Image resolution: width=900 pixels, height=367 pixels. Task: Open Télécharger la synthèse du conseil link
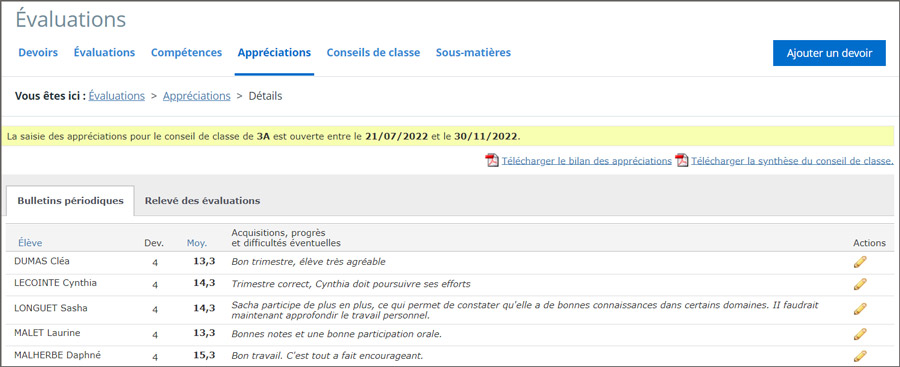(792, 161)
